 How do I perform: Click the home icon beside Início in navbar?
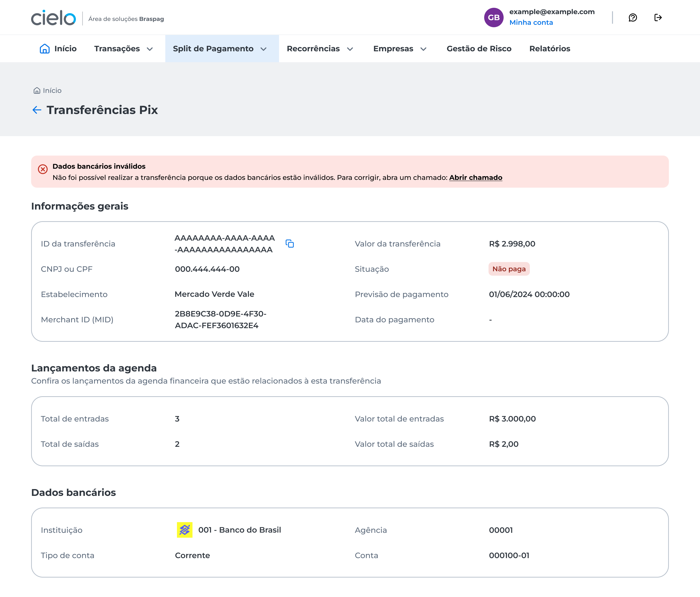pos(44,49)
